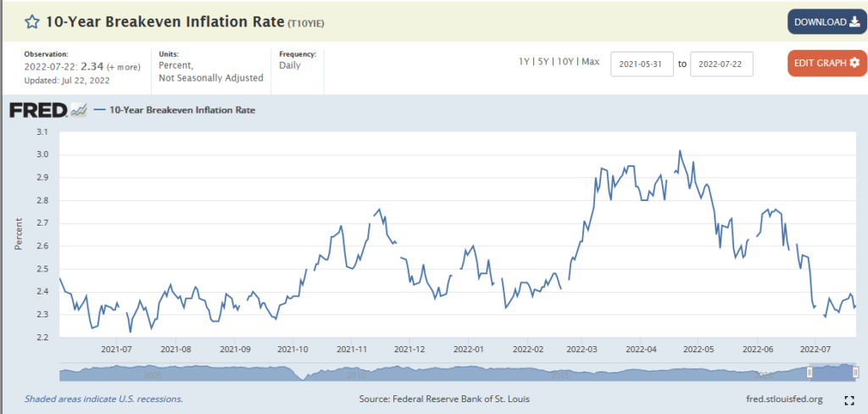This screenshot has height=414, width=868.
Task: Click the 2005 area of navigator timeline
Action: coord(153,373)
